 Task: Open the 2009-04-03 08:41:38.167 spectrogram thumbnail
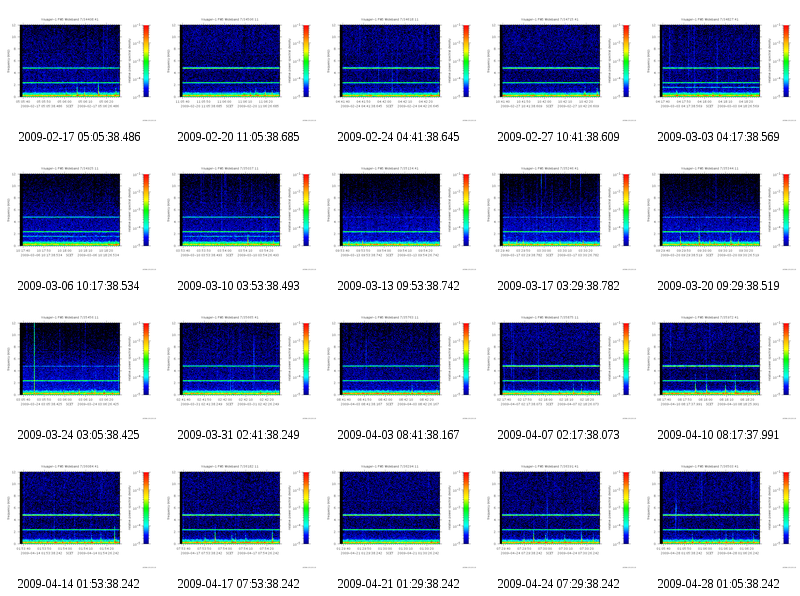pos(399,367)
